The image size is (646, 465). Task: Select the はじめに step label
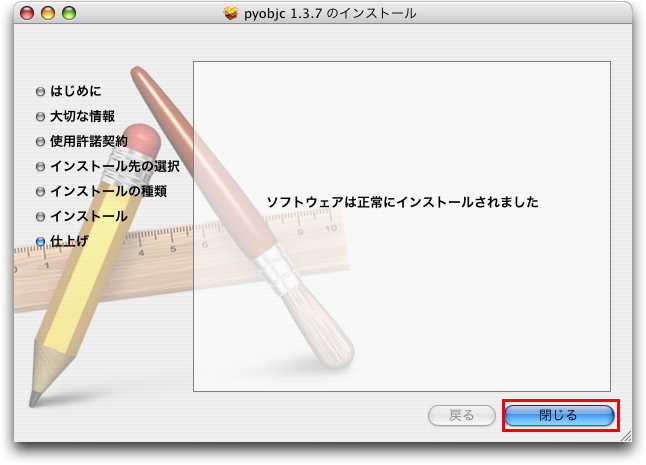76,91
